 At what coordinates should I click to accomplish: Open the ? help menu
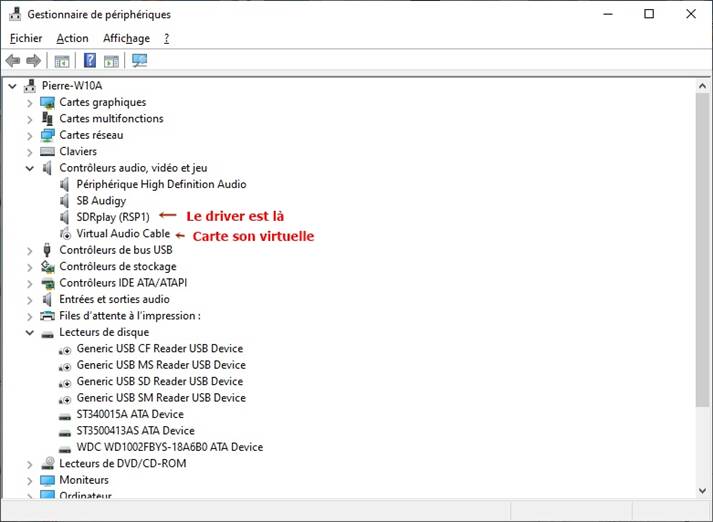click(x=166, y=38)
